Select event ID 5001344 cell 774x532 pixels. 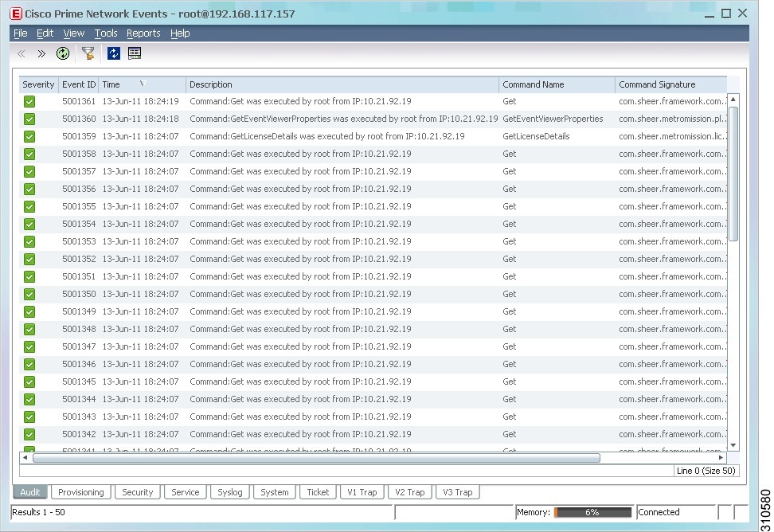pyautogui.click(x=79, y=399)
